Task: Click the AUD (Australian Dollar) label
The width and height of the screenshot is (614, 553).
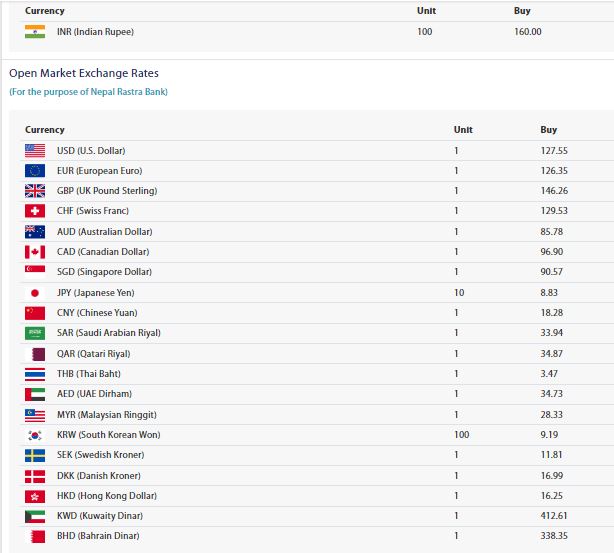Action: (x=105, y=232)
